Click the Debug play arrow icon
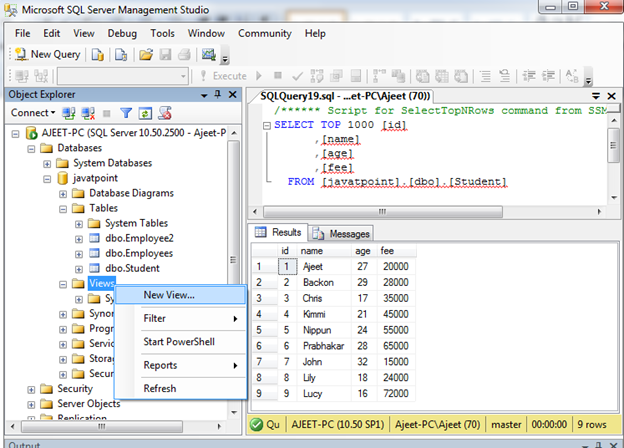624x448 pixels. coord(259,75)
